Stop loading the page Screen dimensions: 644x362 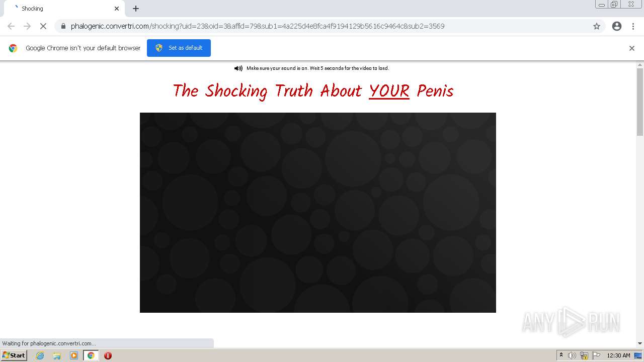(43, 26)
